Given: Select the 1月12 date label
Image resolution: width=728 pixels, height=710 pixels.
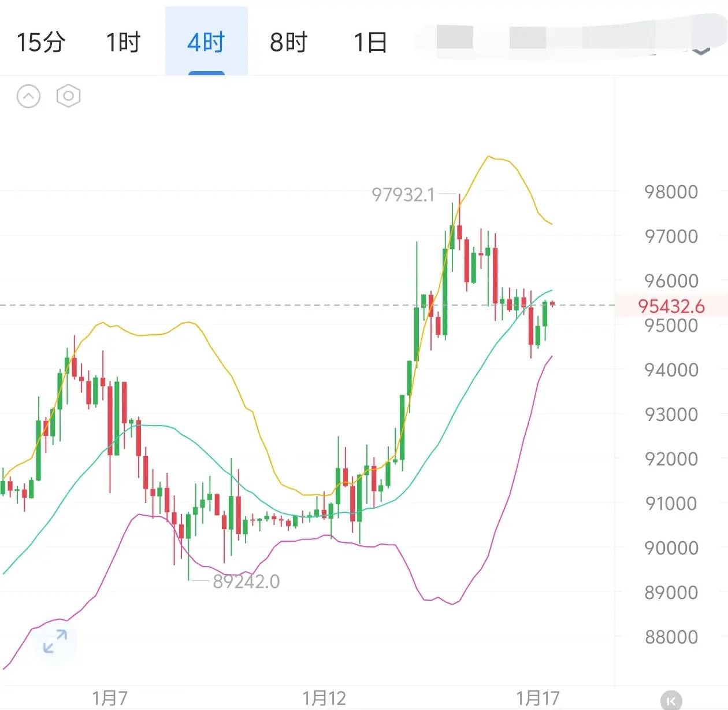Looking at the screenshot, I should coord(324,698).
